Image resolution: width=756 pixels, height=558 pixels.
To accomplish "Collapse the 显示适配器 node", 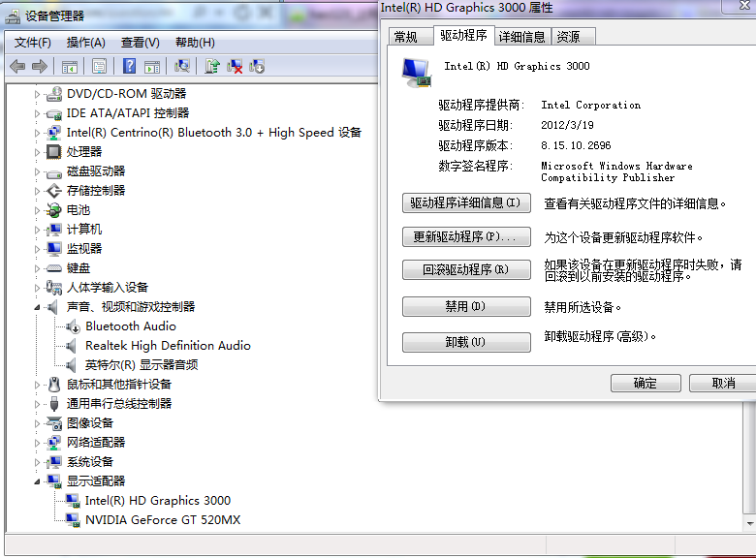I will [37, 481].
